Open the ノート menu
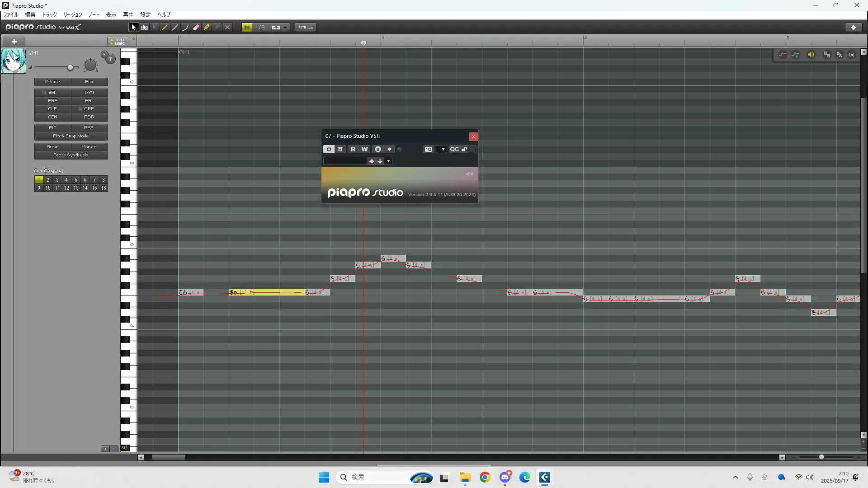 click(94, 15)
